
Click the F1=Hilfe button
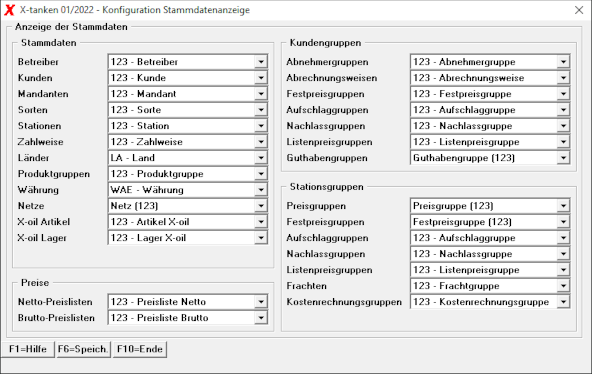28,349
